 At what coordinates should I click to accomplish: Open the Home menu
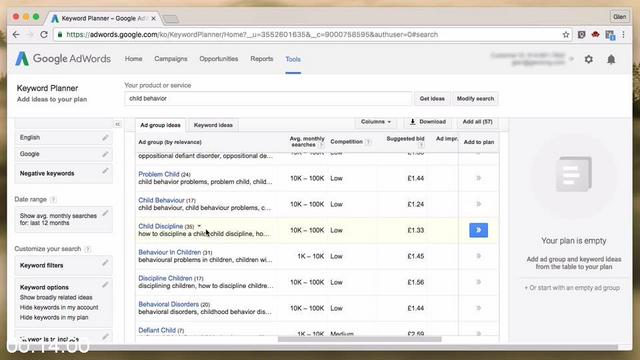coord(133,59)
